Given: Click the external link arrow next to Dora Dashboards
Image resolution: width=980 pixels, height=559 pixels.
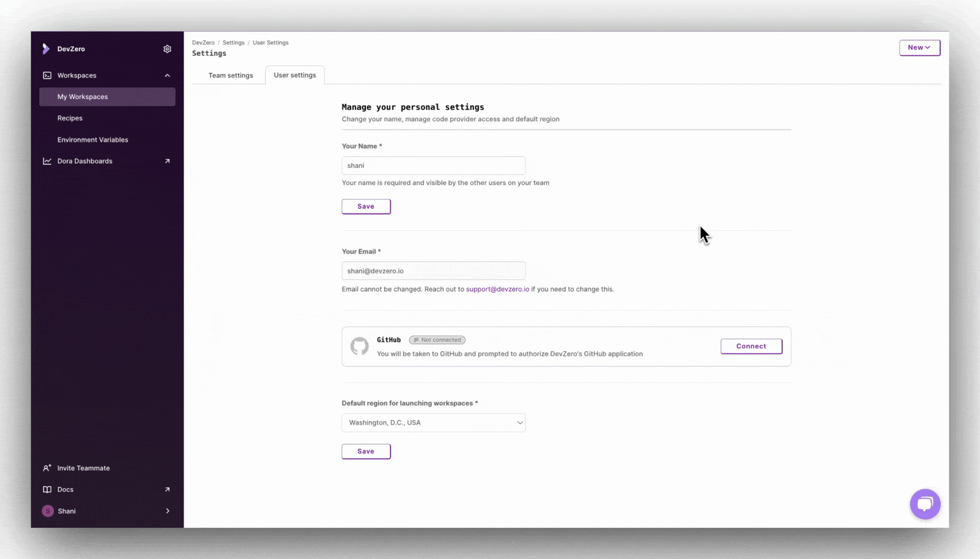Looking at the screenshot, I should click(x=167, y=161).
